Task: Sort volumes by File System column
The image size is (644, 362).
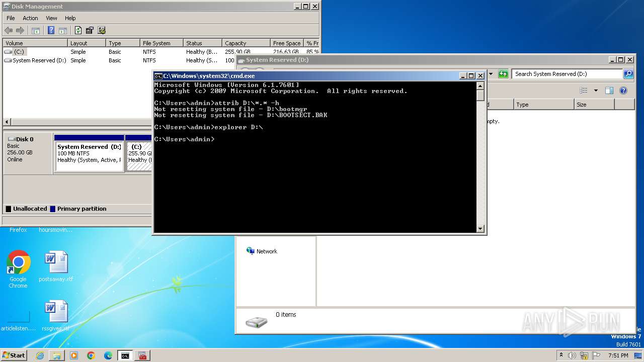Action: tap(162, 43)
